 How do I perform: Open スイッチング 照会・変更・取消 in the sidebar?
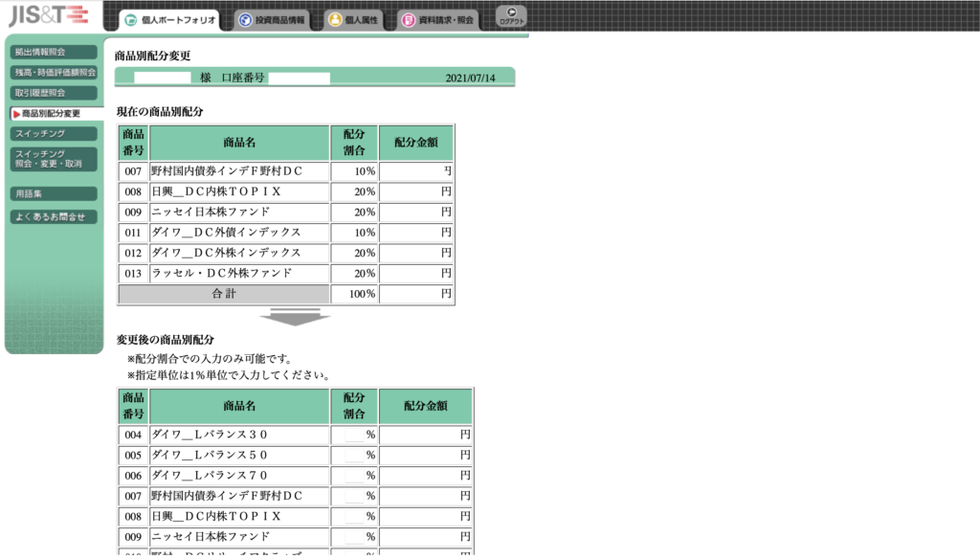click(x=54, y=159)
